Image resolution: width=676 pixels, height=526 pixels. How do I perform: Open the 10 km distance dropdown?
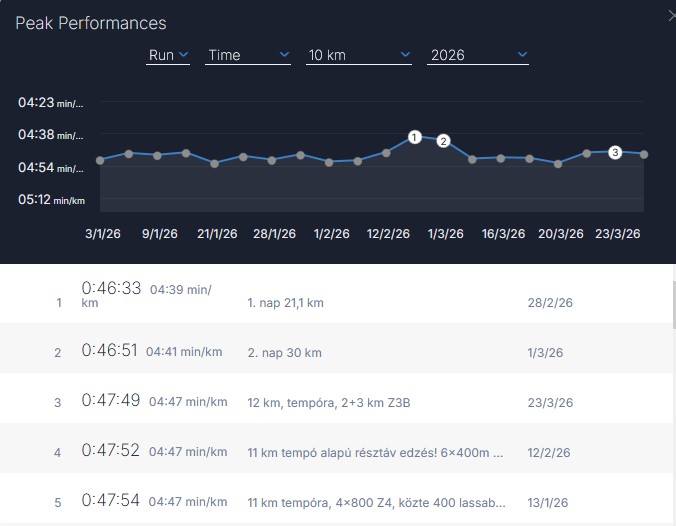point(358,55)
